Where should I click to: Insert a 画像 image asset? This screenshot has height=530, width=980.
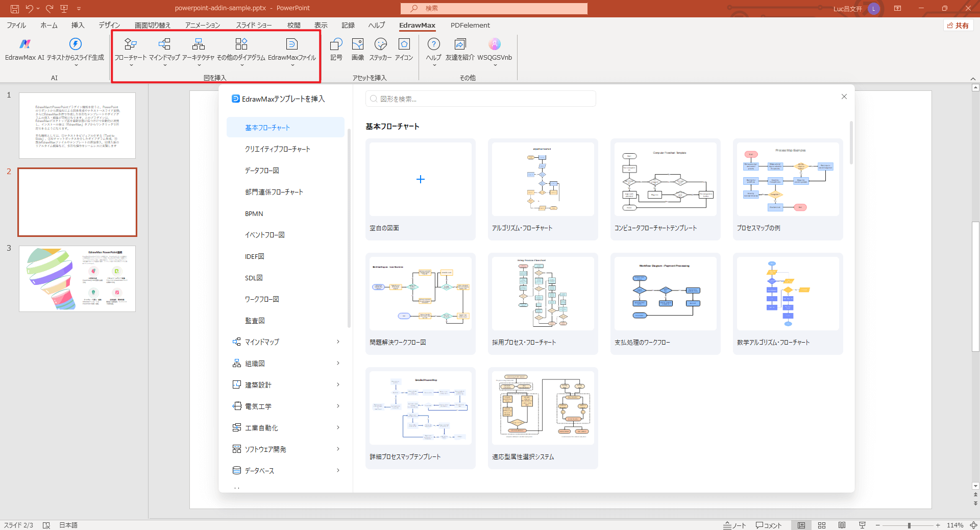(x=358, y=50)
